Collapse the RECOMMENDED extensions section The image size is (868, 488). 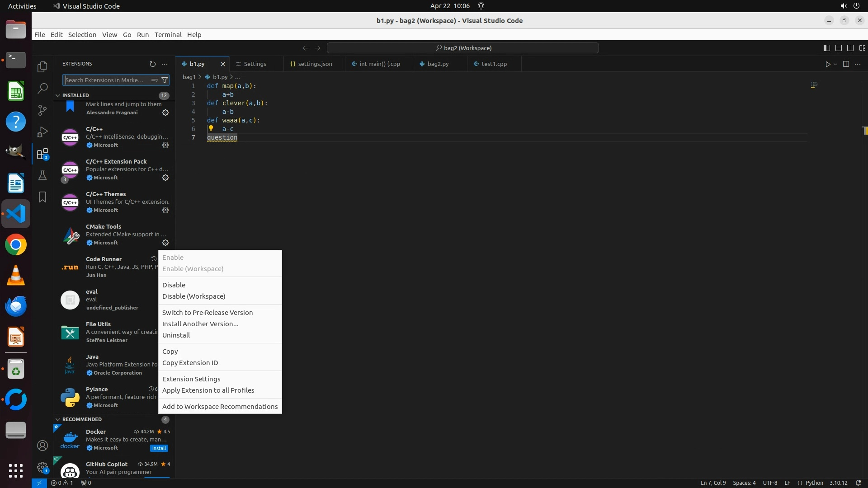click(58, 419)
